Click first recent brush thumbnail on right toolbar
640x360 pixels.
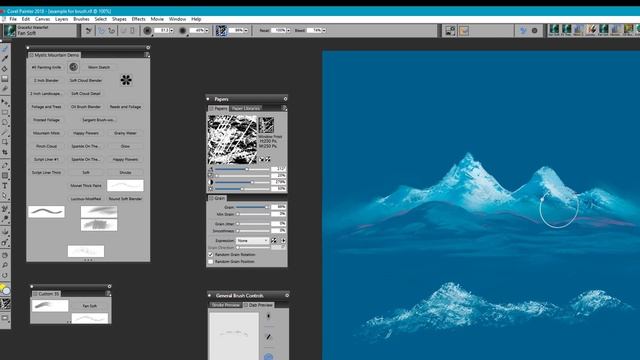coord(554,29)
